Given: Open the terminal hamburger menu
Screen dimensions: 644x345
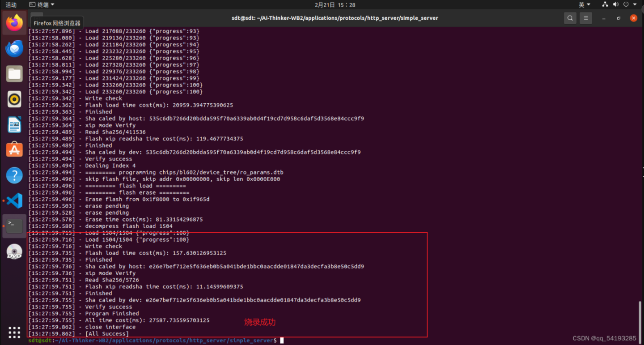Looking at the screenshot, I should [x=586, y=18].
